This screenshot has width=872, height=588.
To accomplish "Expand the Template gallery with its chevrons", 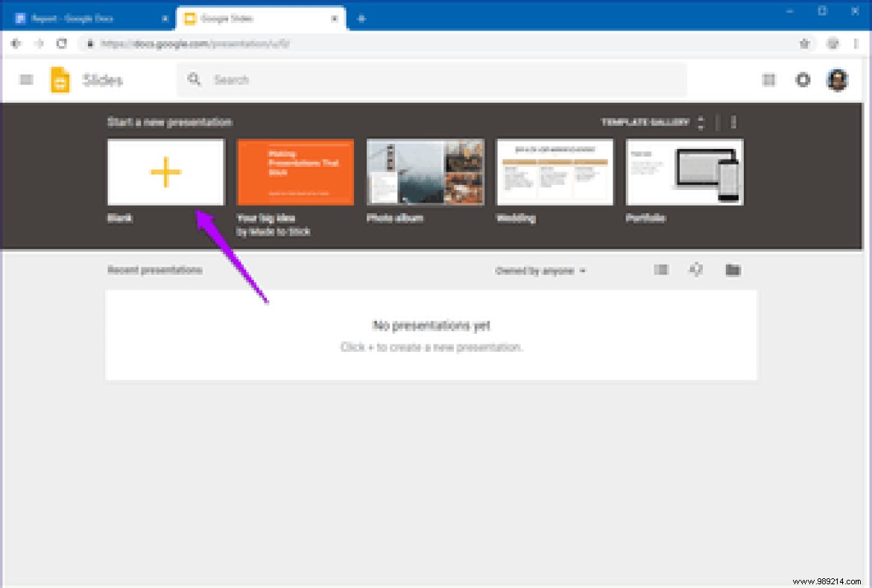I will (701, 122).
